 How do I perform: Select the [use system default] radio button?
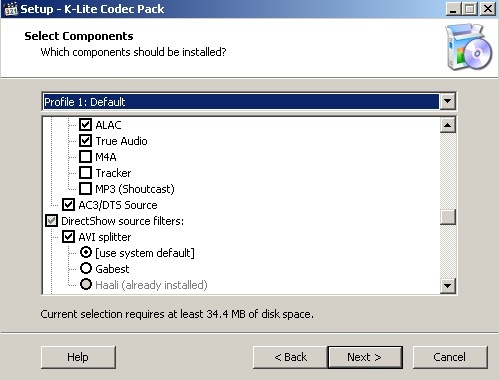(86, 252)
